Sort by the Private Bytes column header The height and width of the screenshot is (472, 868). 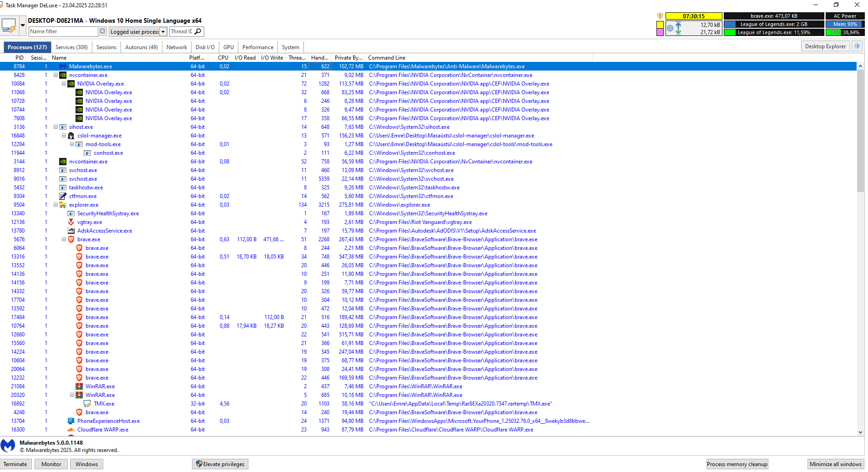(x=348, y=58)
